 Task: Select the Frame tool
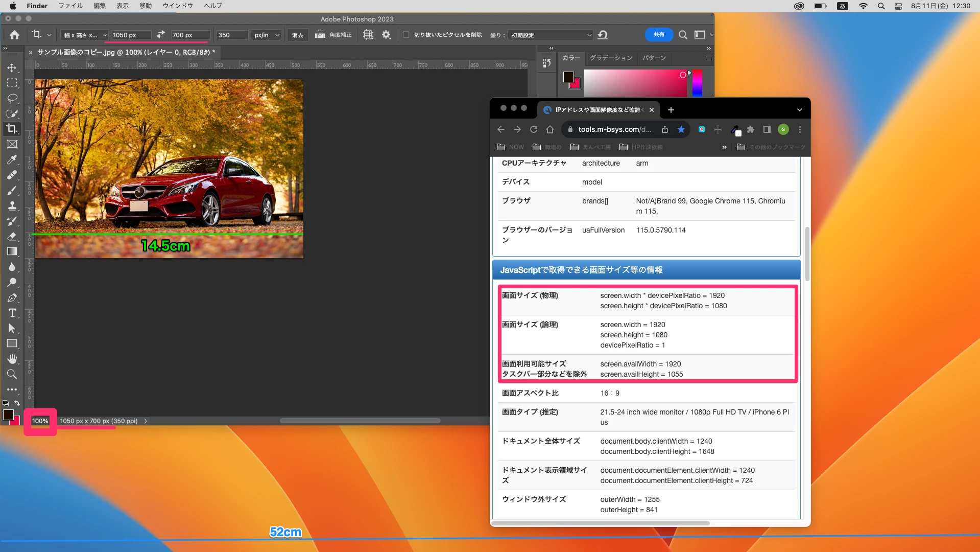click(12, 144)
